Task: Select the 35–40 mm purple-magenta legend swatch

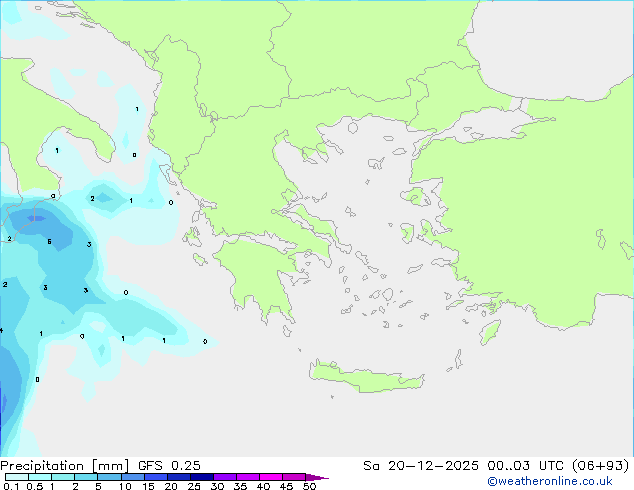Action: (248, 477)
